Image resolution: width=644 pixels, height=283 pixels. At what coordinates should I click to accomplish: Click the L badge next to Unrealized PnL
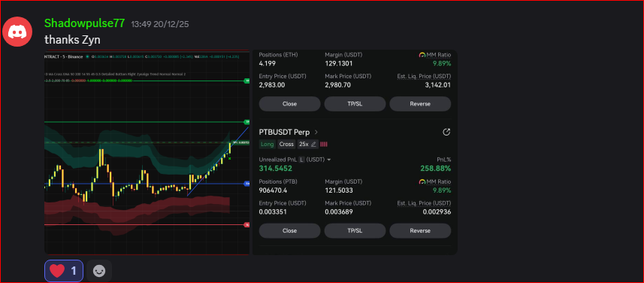coord(301,160)
